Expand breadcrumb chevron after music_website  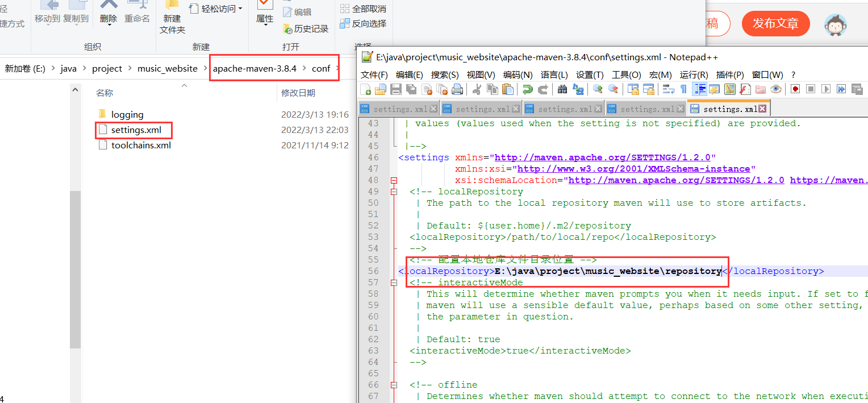pyautogui.click(x=205, y=69)
